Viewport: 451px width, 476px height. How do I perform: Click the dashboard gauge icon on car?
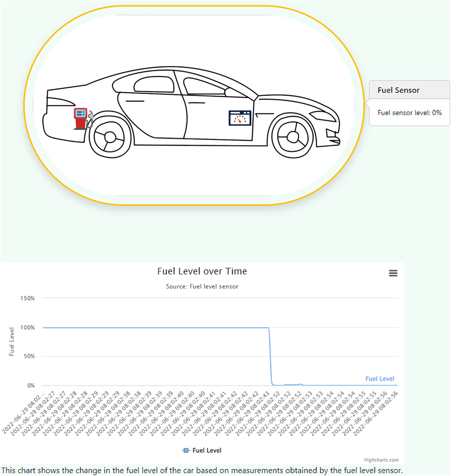coord(239,118)
